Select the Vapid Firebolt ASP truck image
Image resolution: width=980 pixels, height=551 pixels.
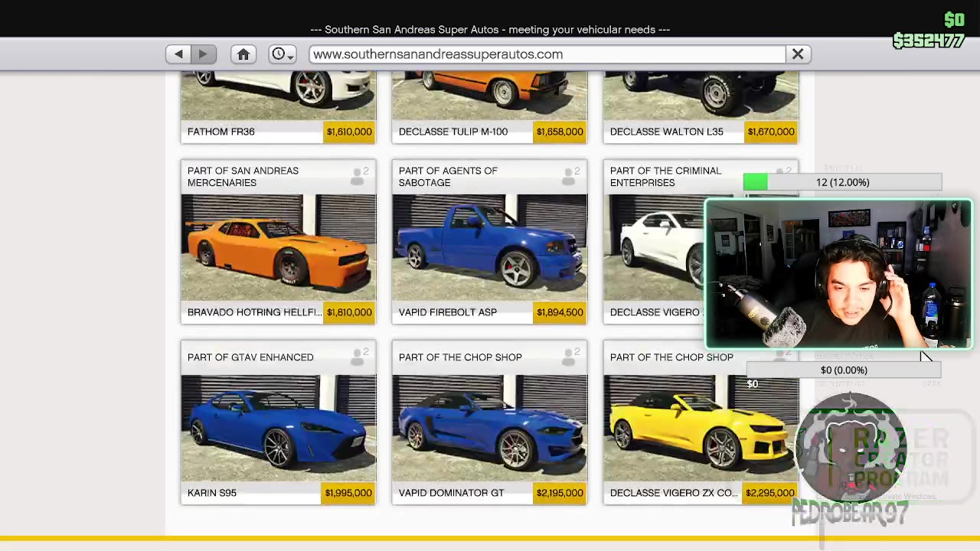pos(490,247)
